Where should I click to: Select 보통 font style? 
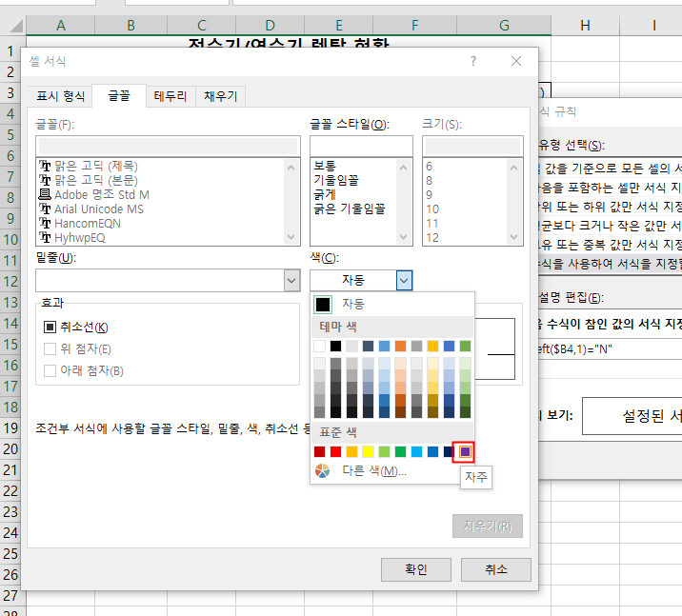tap(325, 166)
